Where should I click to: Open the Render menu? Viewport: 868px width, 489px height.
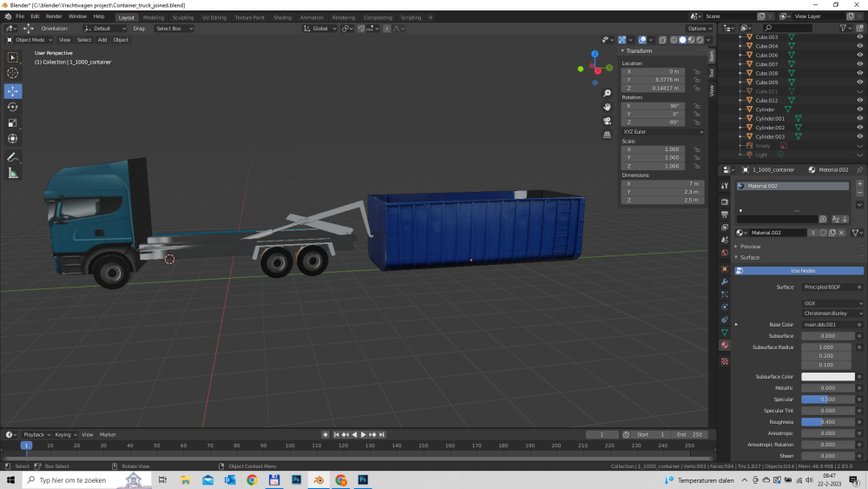click(54, 17)
